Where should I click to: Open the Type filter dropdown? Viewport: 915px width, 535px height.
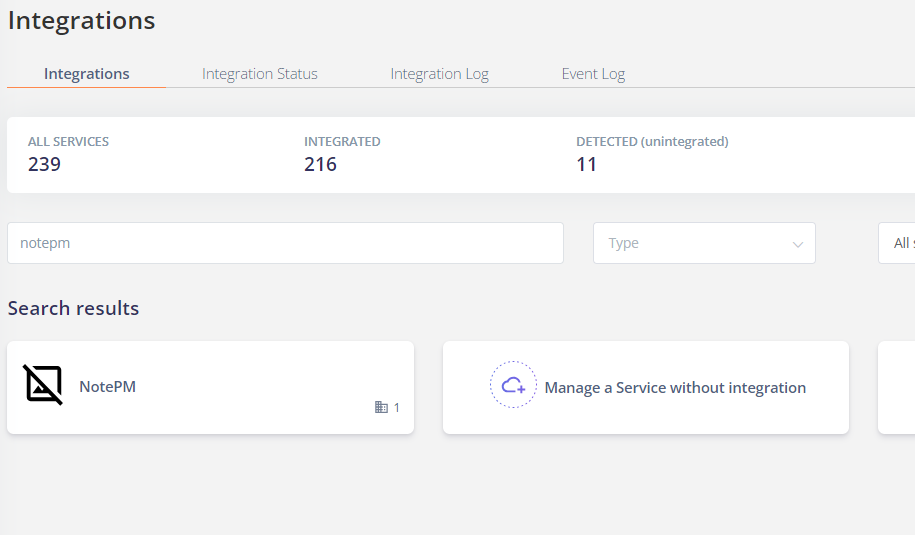click(x=704, y=243)
